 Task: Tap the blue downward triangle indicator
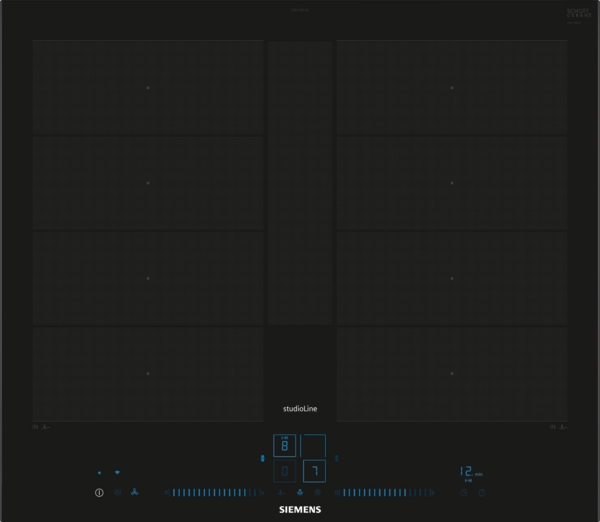tap(117, 471)
